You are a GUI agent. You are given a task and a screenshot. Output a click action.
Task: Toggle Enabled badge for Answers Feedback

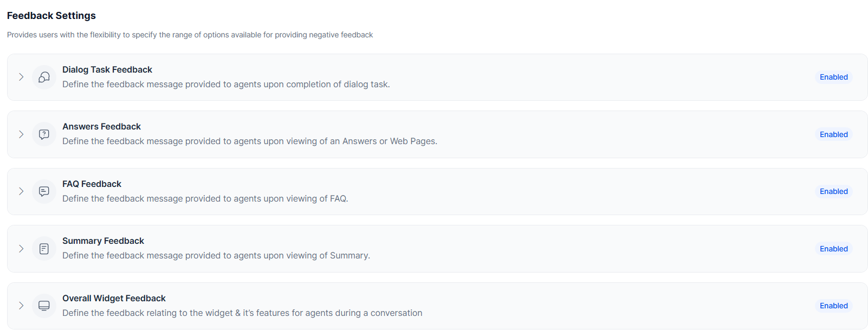[x=834, y=134]
